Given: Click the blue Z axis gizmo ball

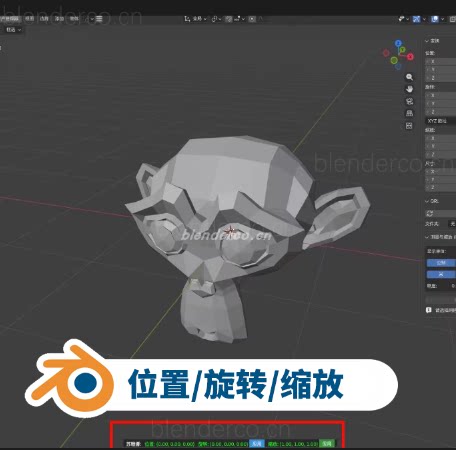Looking at the screenshot, I should 398,43.
